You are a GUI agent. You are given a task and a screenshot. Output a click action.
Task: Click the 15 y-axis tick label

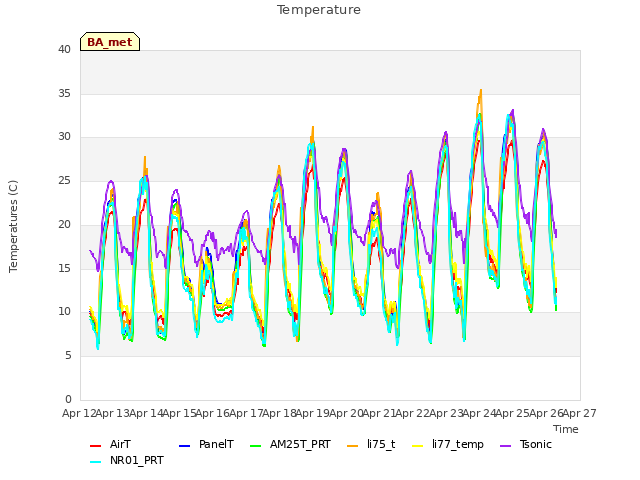click(64, 268)
